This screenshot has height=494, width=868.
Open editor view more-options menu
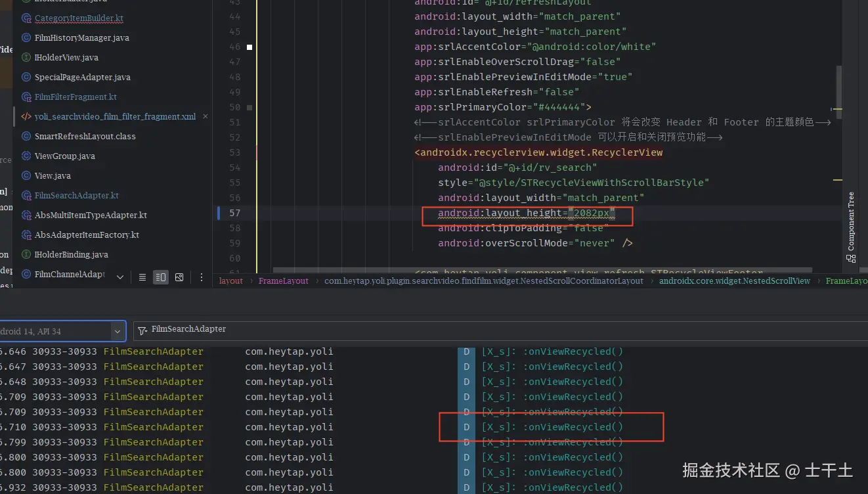click(202, 277)
